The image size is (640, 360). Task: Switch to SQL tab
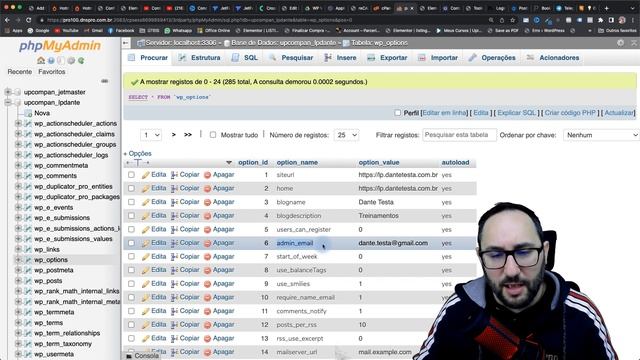pyautogui.click(x=245, y=58)
